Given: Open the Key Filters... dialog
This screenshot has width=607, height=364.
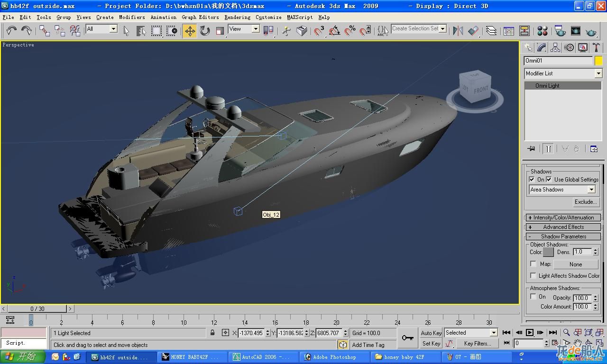Looking at the screenshot, I should coord(477,344).
